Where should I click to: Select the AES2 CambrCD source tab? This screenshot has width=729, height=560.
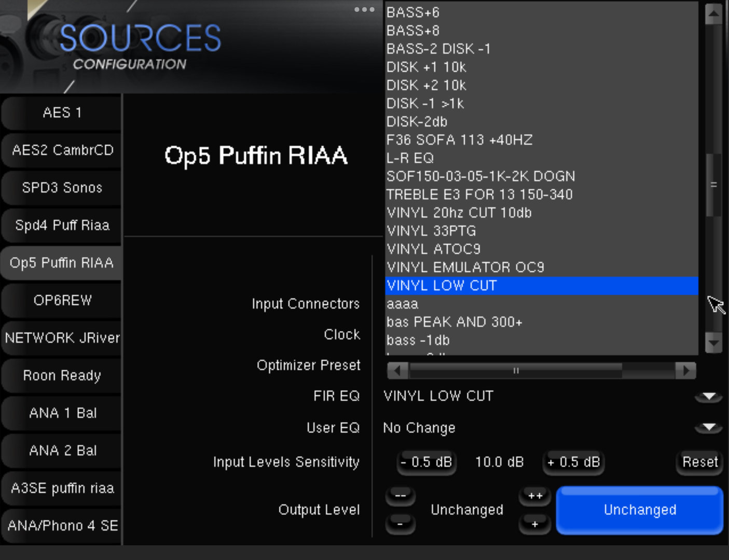[62, 150]
